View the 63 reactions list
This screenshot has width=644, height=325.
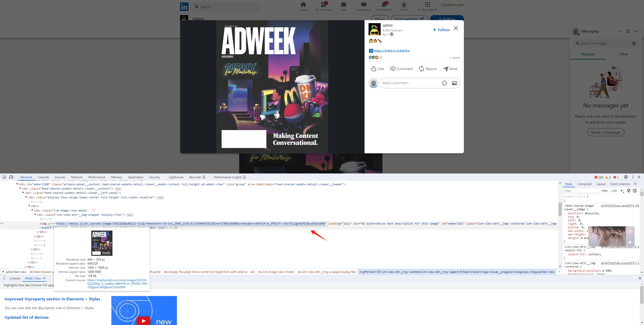[x=376, y=57]
